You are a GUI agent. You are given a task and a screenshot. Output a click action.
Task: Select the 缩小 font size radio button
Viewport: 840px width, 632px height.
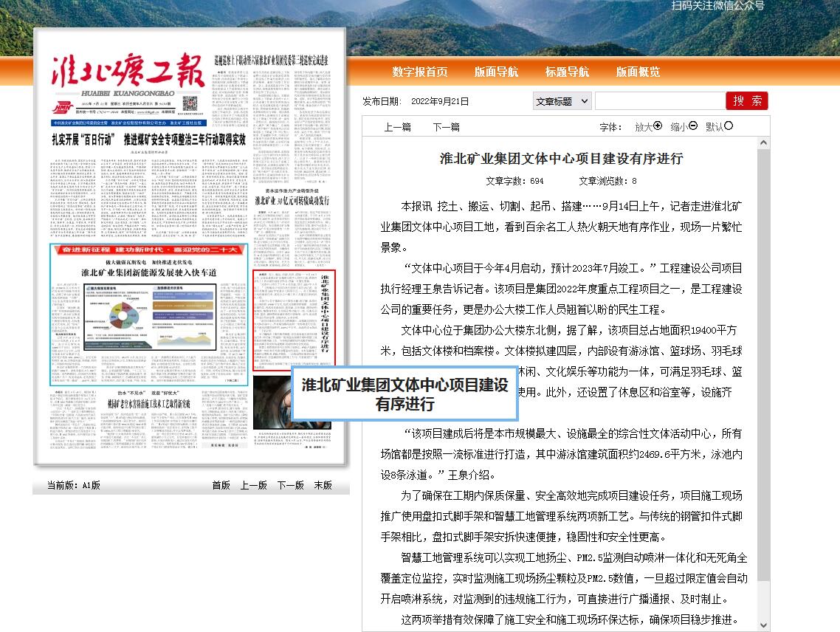pos(692,126)
